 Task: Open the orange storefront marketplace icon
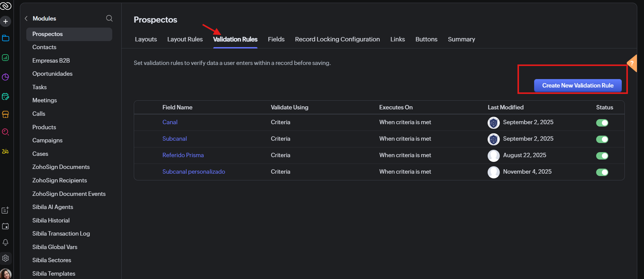pos(6,114)
